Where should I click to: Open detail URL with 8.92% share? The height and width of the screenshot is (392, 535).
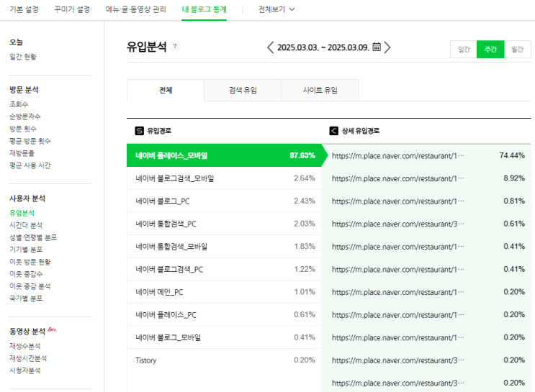[x=398, y=178]
